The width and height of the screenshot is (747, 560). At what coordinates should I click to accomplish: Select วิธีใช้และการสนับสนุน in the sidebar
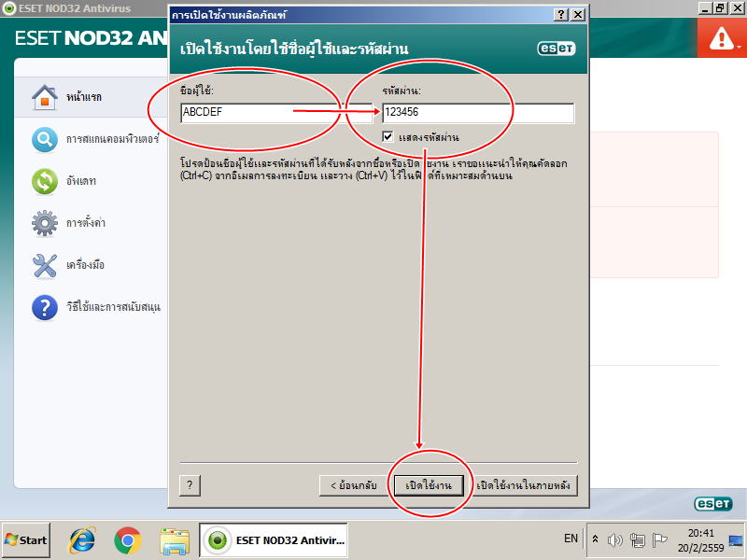pyautogui.click(x=113, y=307)
